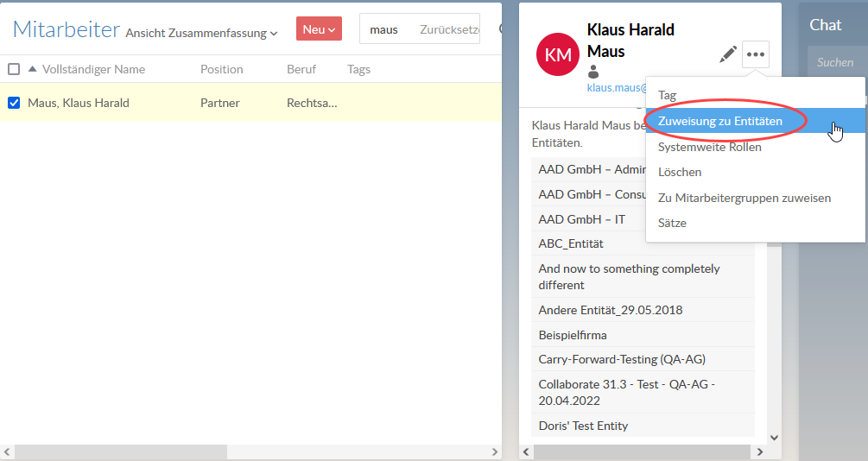Viewport: 868px width, 461px height.
Task: Click the Chat panel title
Action: [826, 25]
